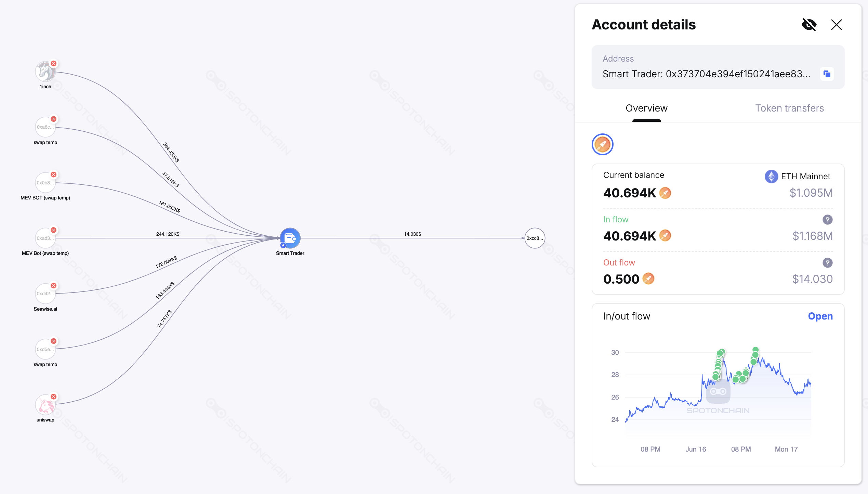Viewport: 868px width, 494px height.
Task: Switch to the Token transfers tab
Action: pyautogui.click(x=789, y=108)
